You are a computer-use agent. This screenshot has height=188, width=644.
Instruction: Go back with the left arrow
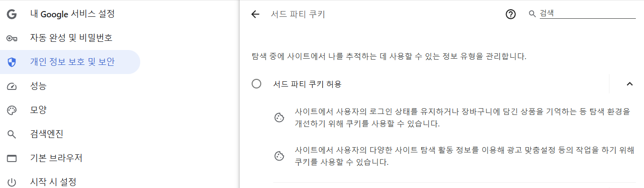click(255, 14)
